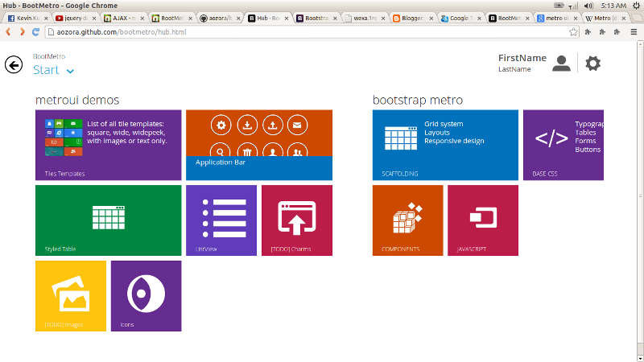The image size is (644, 362).
Task: Switch to the YouTube jquery tab
Action: tap(75, 18)
